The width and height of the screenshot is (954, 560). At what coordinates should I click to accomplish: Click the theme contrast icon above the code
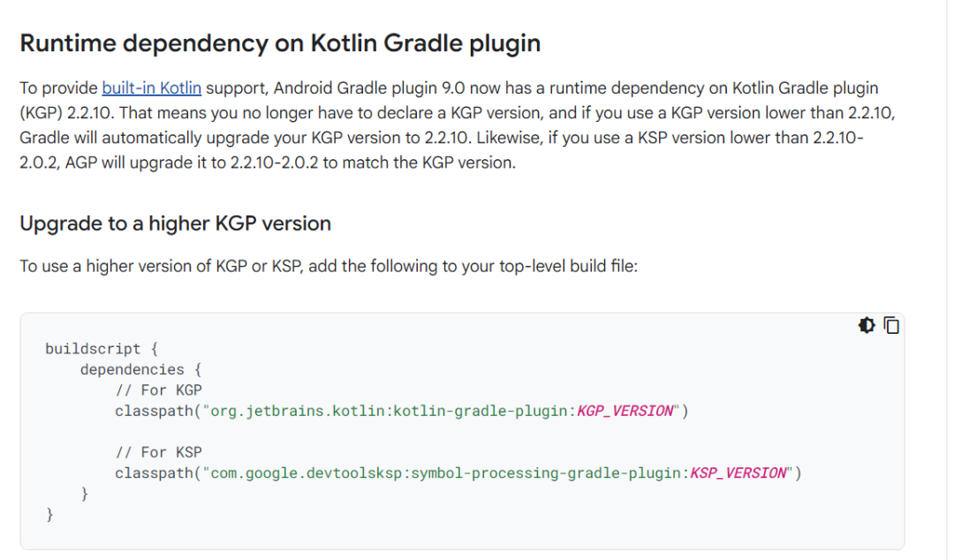867,325
